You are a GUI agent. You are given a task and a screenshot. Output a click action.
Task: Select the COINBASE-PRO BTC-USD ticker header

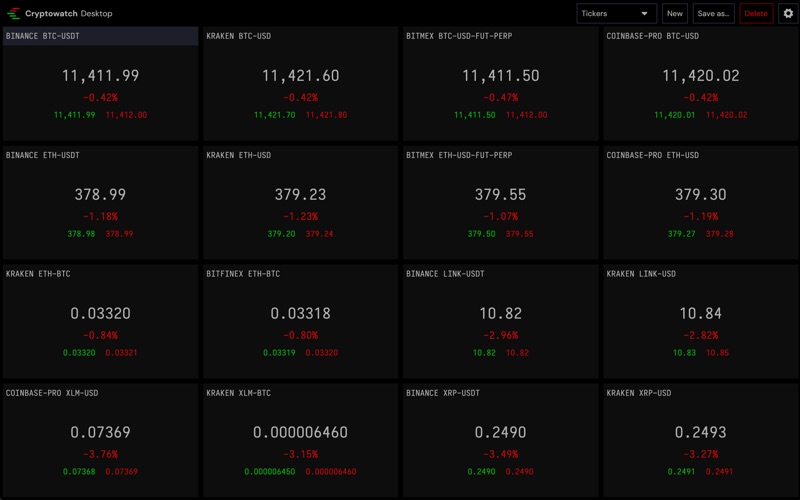point(653,36)
